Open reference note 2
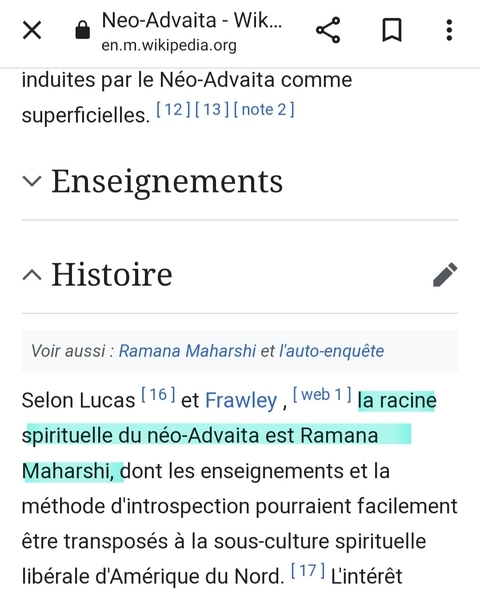The height and width of the screenshot is (600, 480). [264, 110]
